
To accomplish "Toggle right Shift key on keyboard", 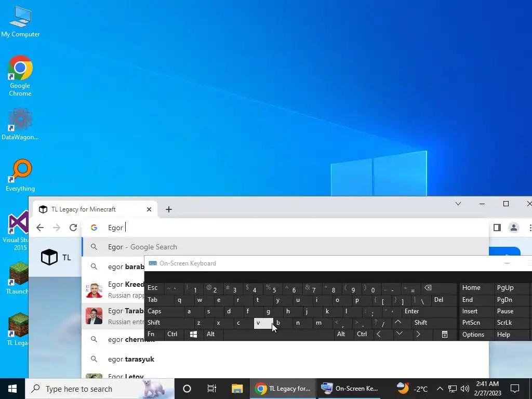I will (x=431, y=323).
